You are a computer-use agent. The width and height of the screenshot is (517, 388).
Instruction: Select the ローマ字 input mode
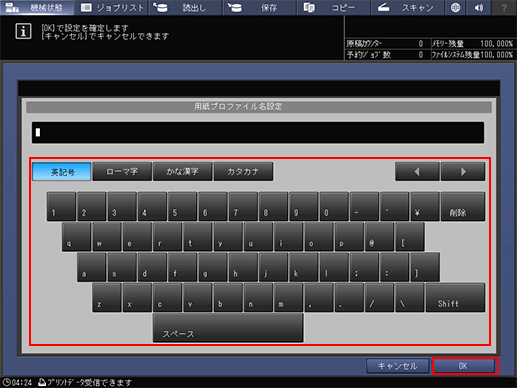tap(122, 172)
